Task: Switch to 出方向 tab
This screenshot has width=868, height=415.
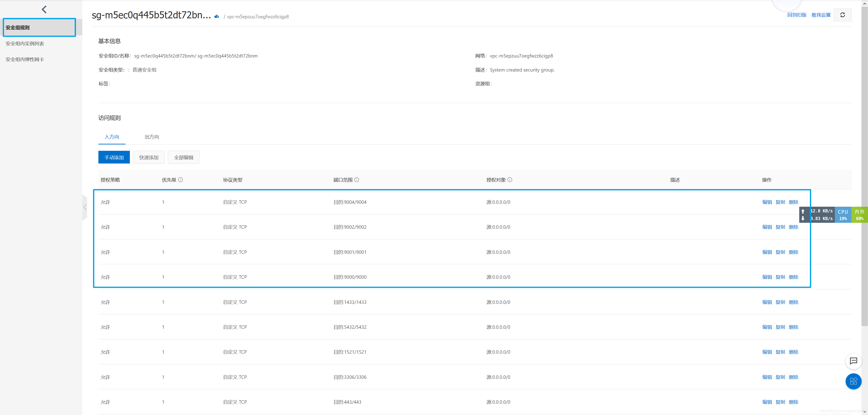Action: [152, 137]
